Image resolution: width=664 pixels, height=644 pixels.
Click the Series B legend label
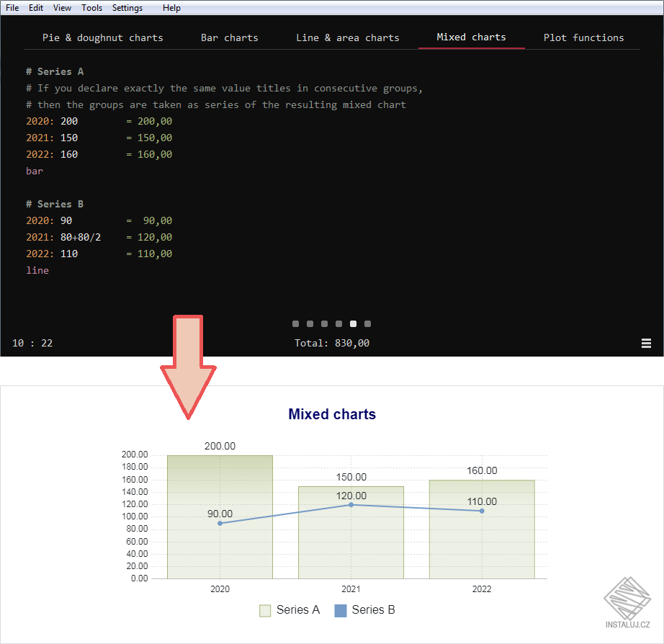click(374, 609)
